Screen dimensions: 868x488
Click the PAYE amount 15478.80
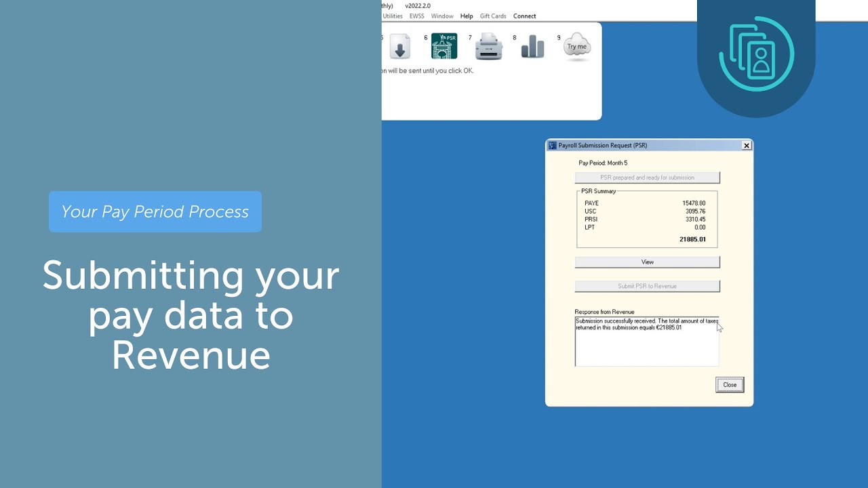pyautogui.click(x=694, y=203)
